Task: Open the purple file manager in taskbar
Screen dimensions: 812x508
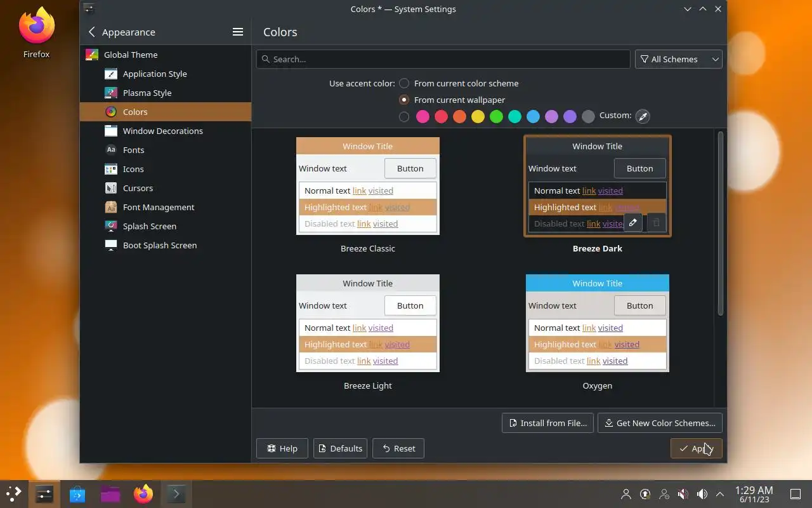Action: [x=110, y=493]
